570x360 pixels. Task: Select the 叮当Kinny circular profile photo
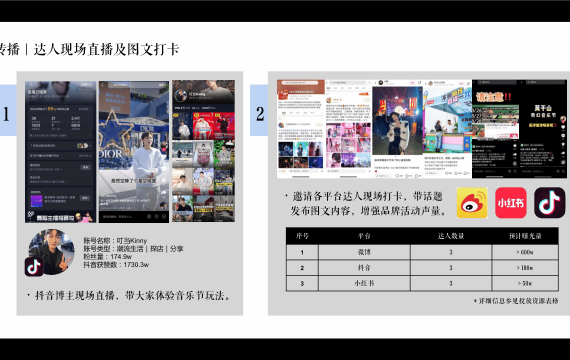pyautogui.click(x=52, y=252)
